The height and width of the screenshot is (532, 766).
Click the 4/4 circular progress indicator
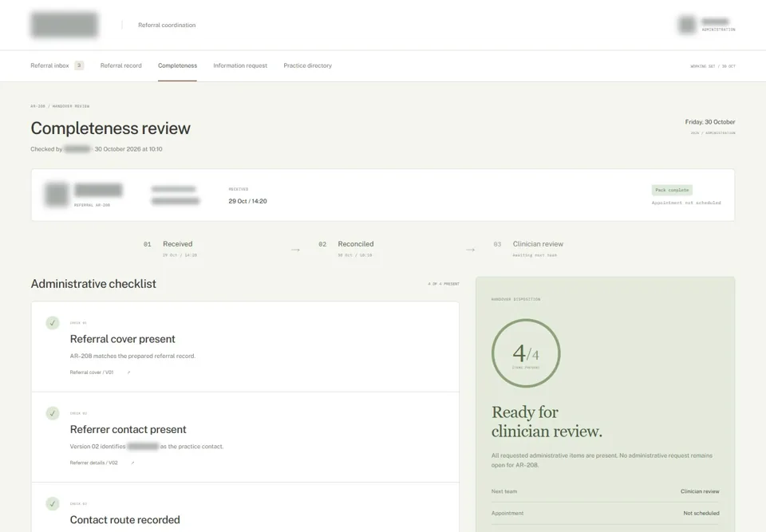pos(526,353)
